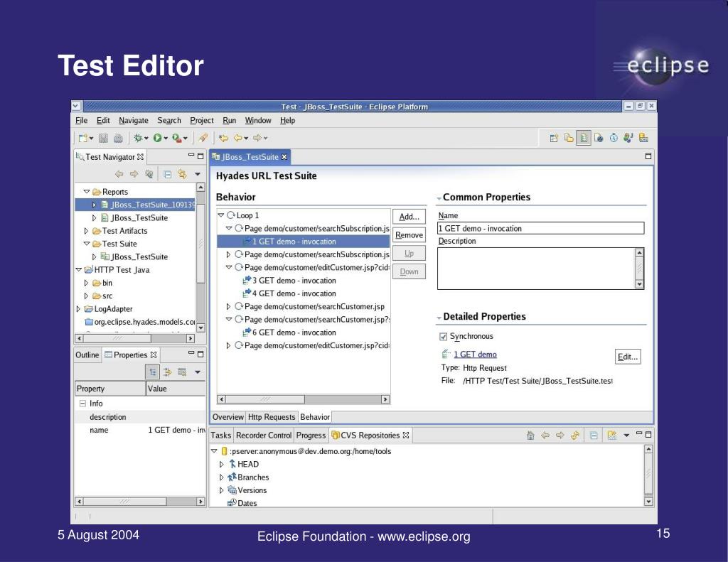Click the Edit... button

coord(628,357)
